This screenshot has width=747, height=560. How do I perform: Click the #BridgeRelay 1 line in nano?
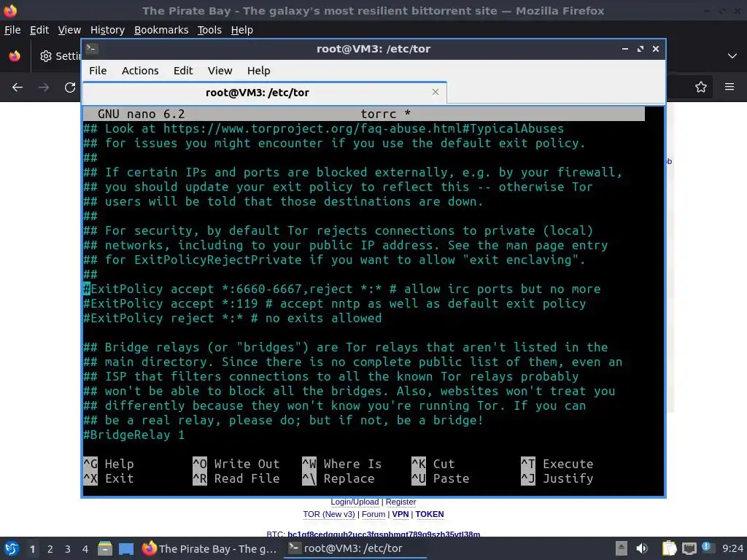coord(134,435)
